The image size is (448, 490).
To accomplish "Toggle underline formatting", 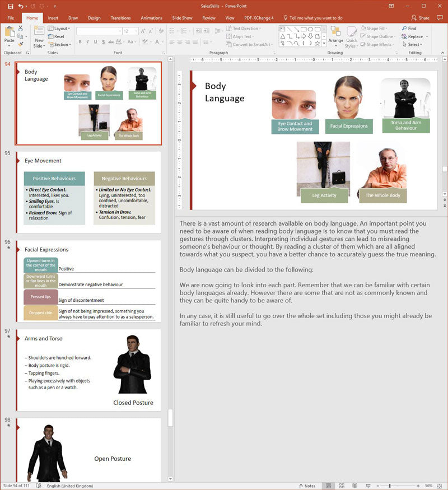I will click(x=95, y=41).
